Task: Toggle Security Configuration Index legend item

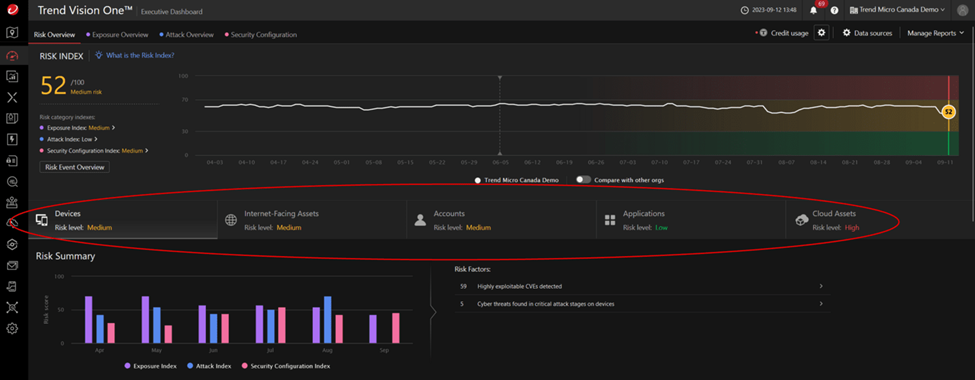Action: [x=285, y=366]
